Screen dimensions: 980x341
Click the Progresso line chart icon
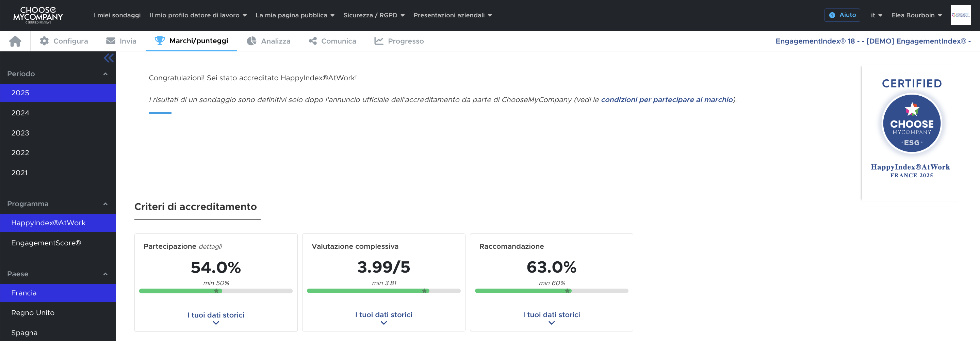click(378, 41)
